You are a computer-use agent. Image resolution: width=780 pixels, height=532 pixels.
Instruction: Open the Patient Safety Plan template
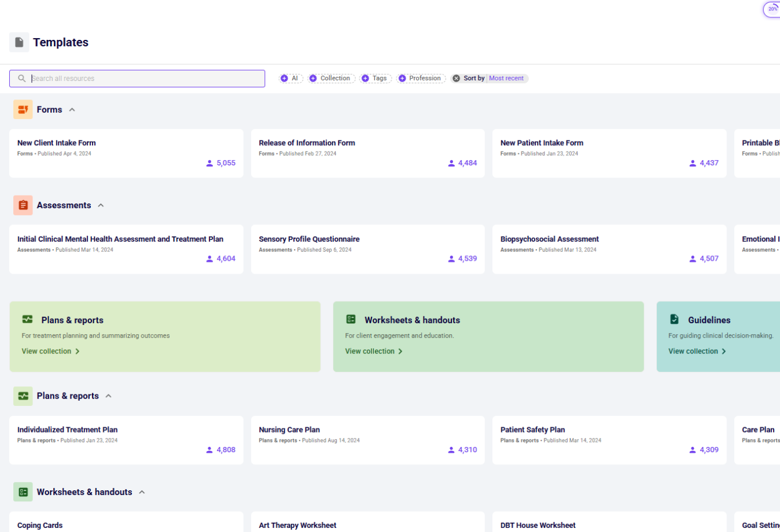click(609, 440)
